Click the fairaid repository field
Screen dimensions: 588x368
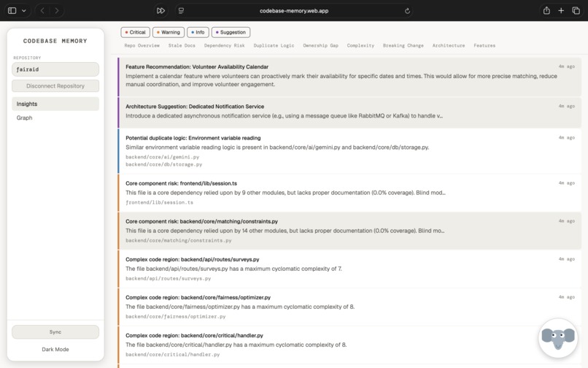click(55, 69)
